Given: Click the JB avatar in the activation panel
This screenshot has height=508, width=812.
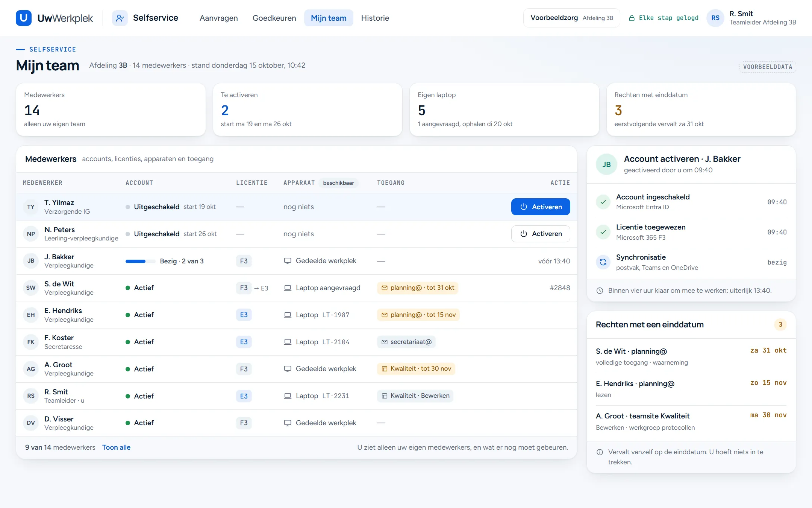Looking at the screenshot, I should pos(606,164).
